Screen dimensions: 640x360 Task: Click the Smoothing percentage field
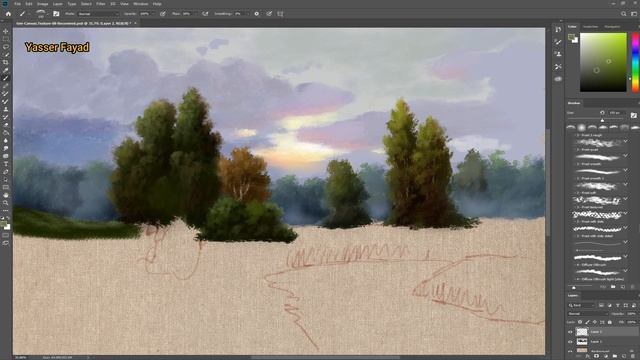pyautogui.click(x=240, y=13)
